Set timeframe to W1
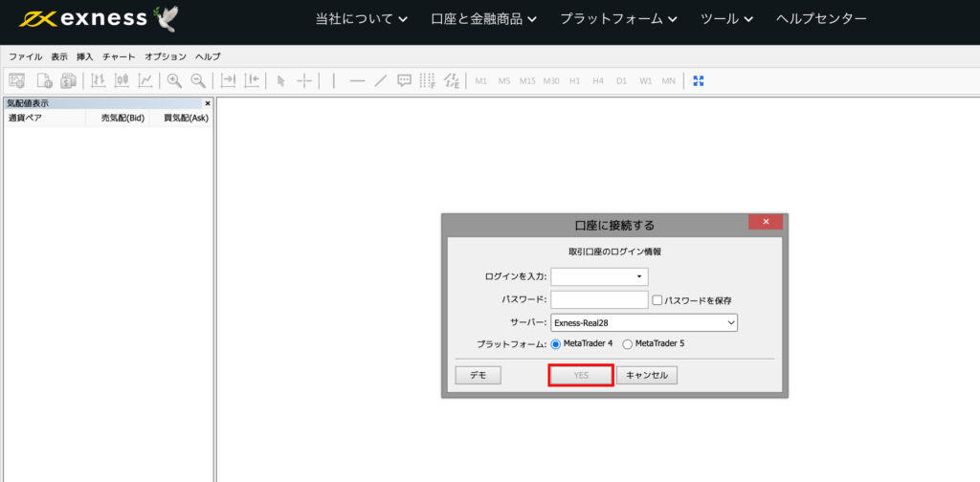The width and height of the screenshot is (980, 482). point(646,81)
